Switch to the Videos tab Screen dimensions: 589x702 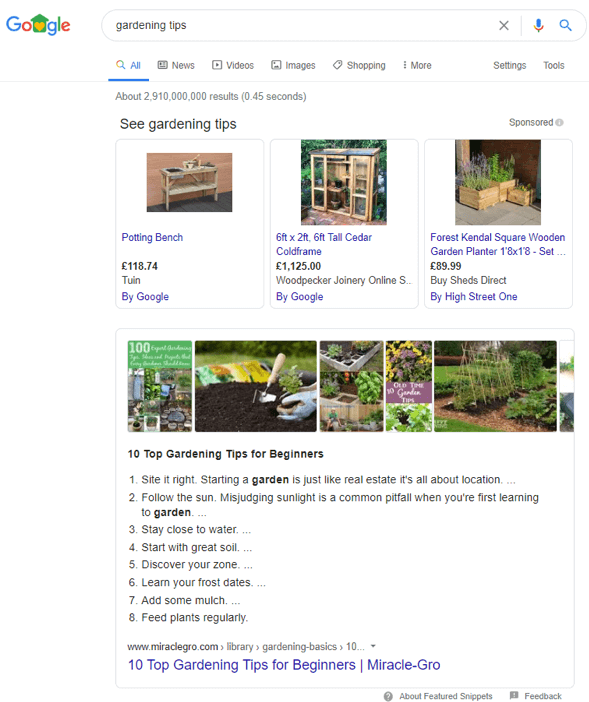tap(233, 65)
